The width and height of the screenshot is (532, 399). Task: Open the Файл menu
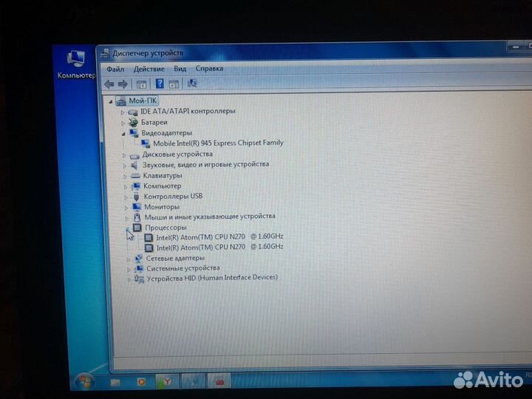115,69
